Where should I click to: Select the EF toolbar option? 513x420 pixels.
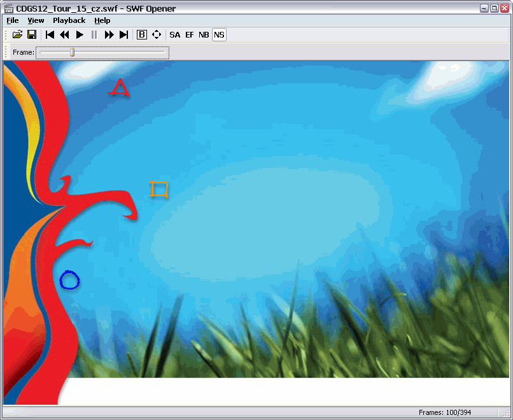(x=190, y=34)
